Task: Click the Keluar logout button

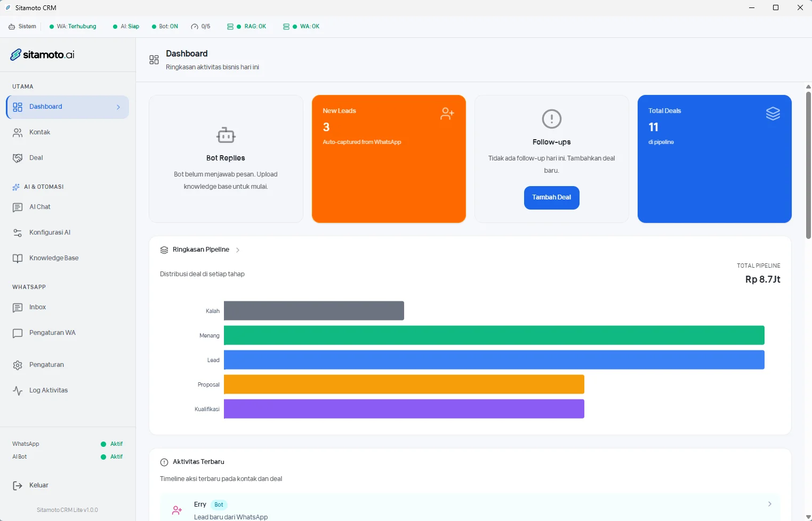Action: (68, 486)
